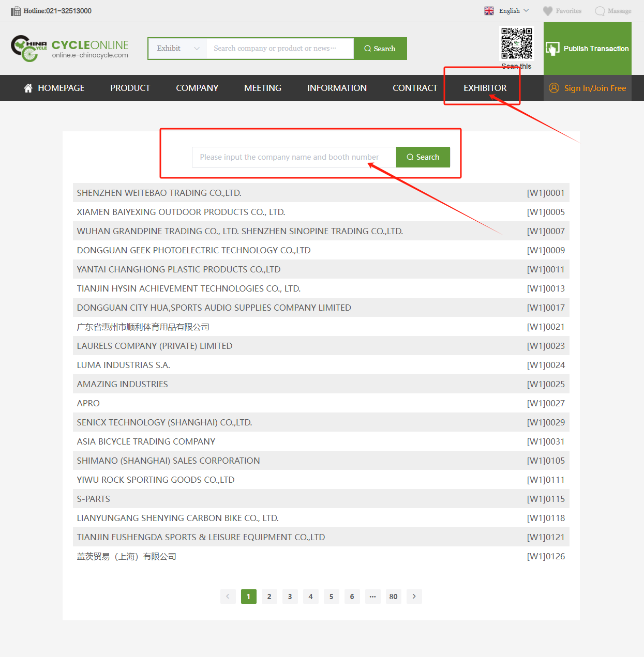Viewport: 644px width, 657px height.
Task: Go to pagination page 6
Action: [352, 597]
